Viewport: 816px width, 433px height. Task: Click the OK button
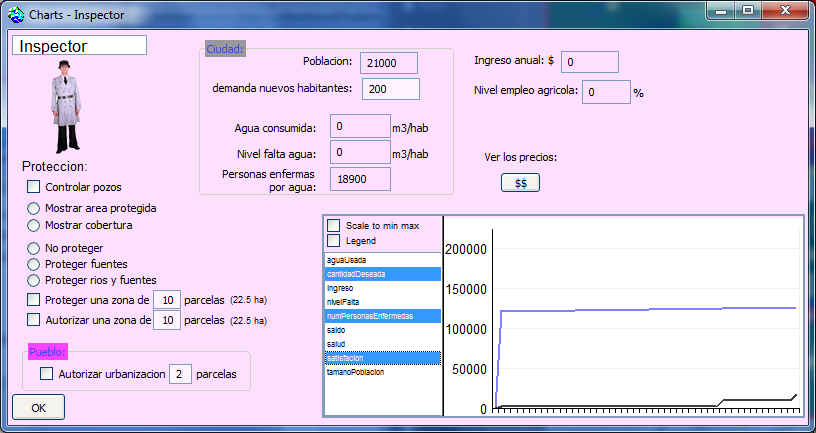[39, 407]
